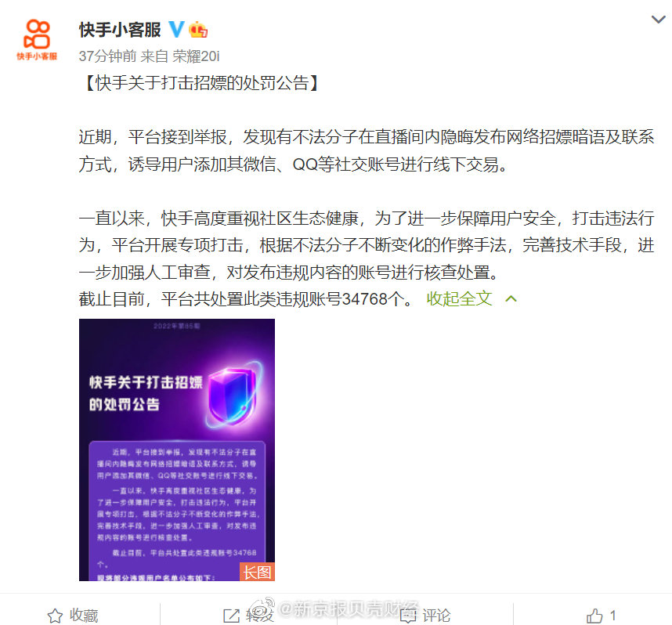The height and width of the screenshot is (625, 672).
Task: Click the 长图 label on image
Action: [x=257, y=572]
